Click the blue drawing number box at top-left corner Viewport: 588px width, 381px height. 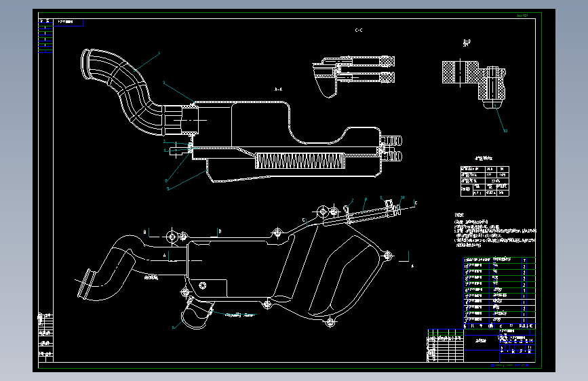pos(68,22)
